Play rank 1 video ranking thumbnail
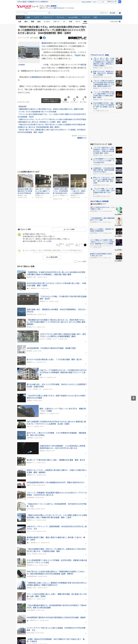 (119, 150)
